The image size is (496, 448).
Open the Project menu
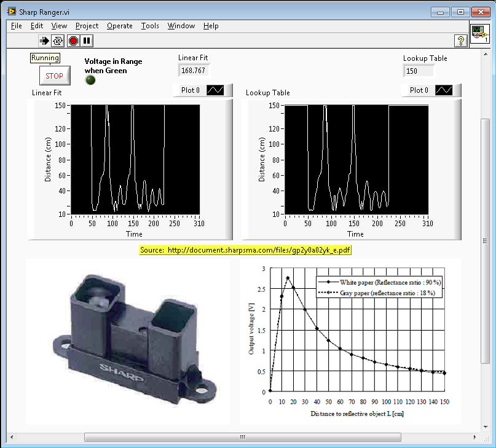[x=87, y=26]
